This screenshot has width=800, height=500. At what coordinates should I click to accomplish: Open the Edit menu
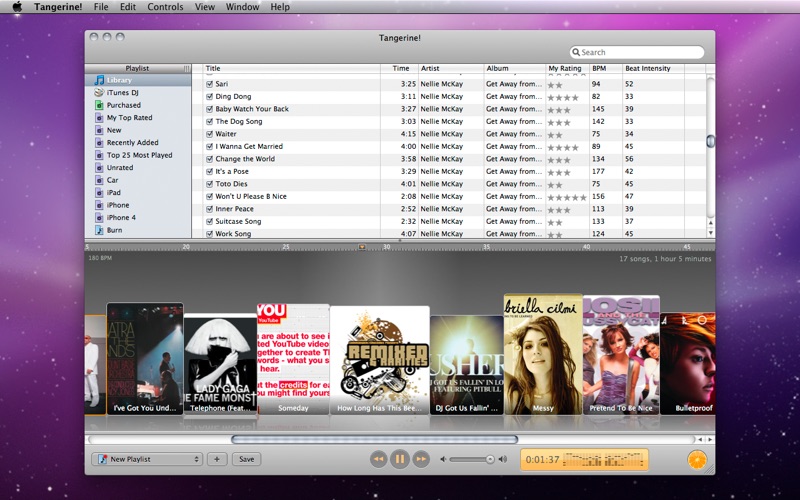pos(128,7)
